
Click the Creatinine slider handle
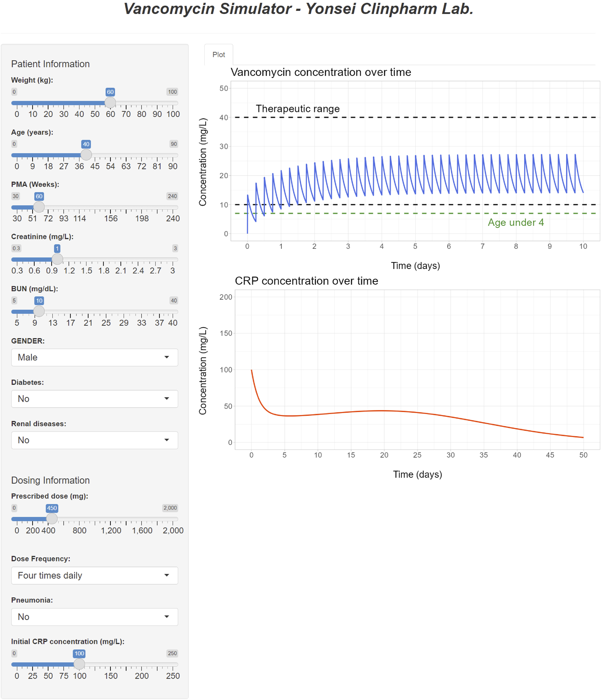57,259
